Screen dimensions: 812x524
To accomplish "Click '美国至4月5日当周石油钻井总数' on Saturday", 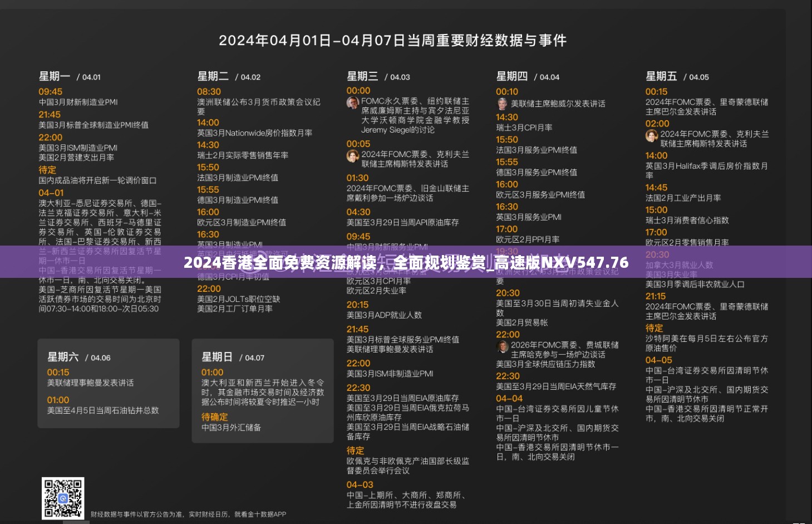I will [x=103, y=410].
